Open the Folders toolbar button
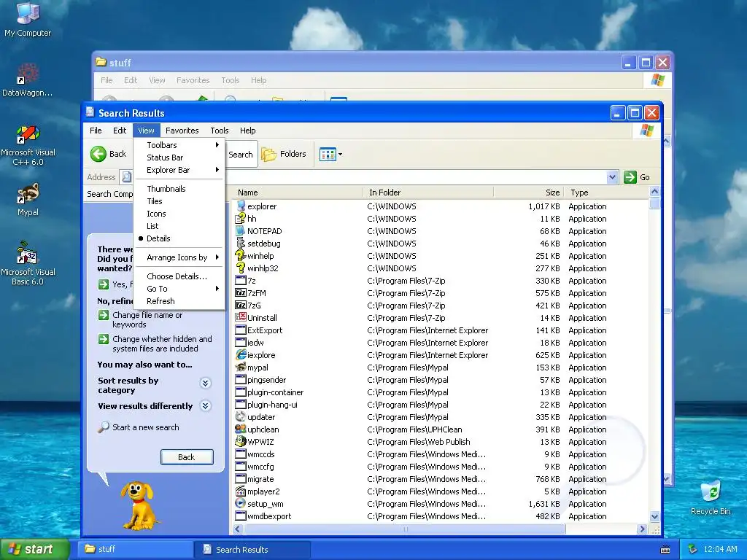Image resolution: width=747 pixels, height=560 pixels. click(x=284, y=154)
